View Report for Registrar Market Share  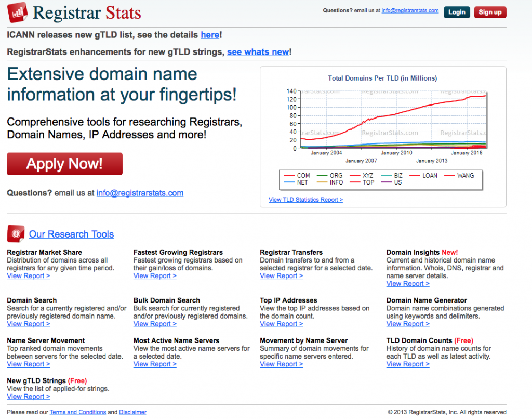(x=29, y=276)
